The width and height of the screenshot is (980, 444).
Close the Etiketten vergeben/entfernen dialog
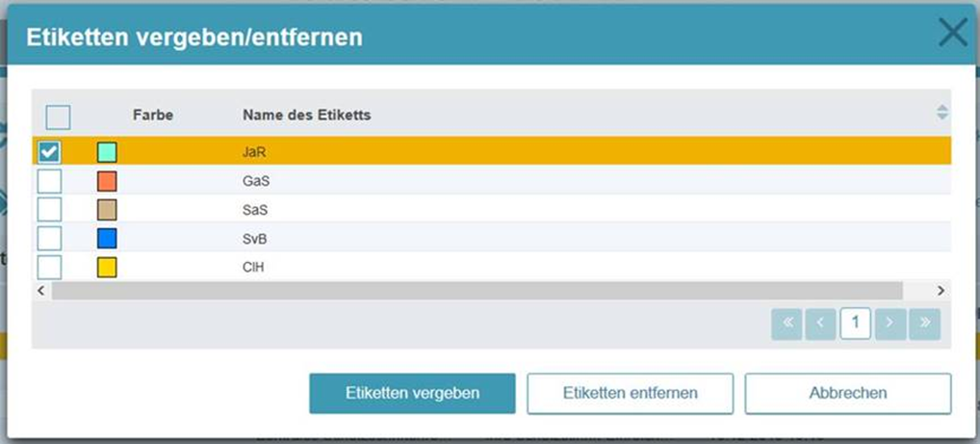click(x=952, y=34)
